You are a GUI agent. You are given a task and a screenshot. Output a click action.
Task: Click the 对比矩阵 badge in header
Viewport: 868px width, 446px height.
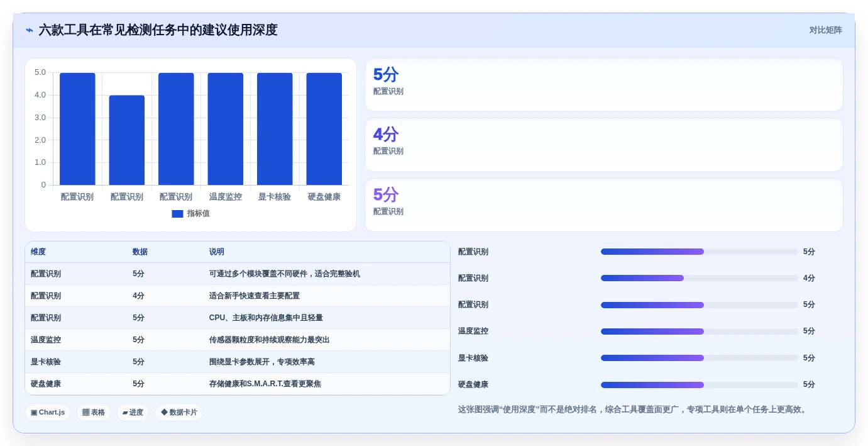825,30
